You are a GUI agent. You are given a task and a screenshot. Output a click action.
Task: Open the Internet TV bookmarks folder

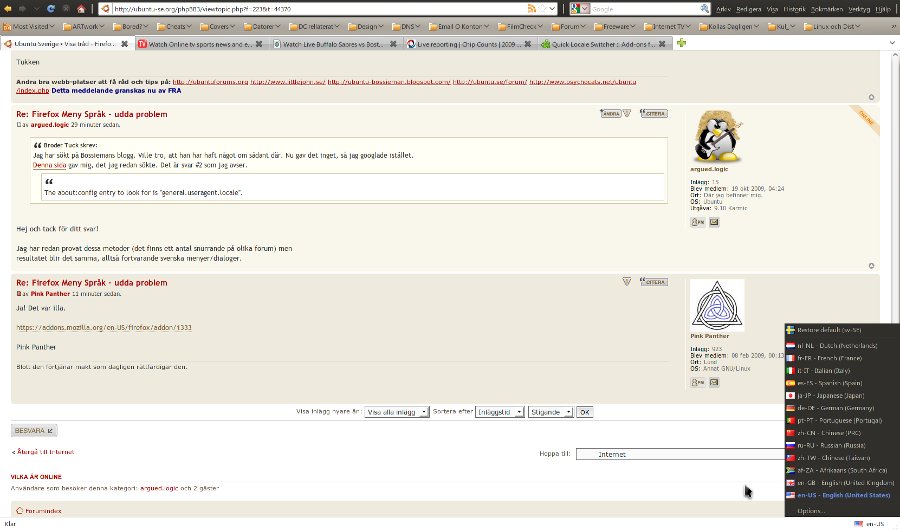pos(668,26)
